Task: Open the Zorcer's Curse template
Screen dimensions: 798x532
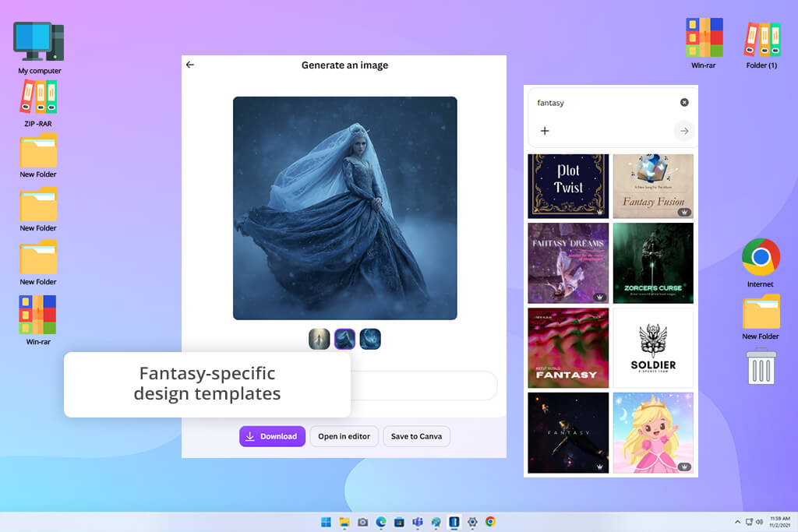Action: click(653, 263)
